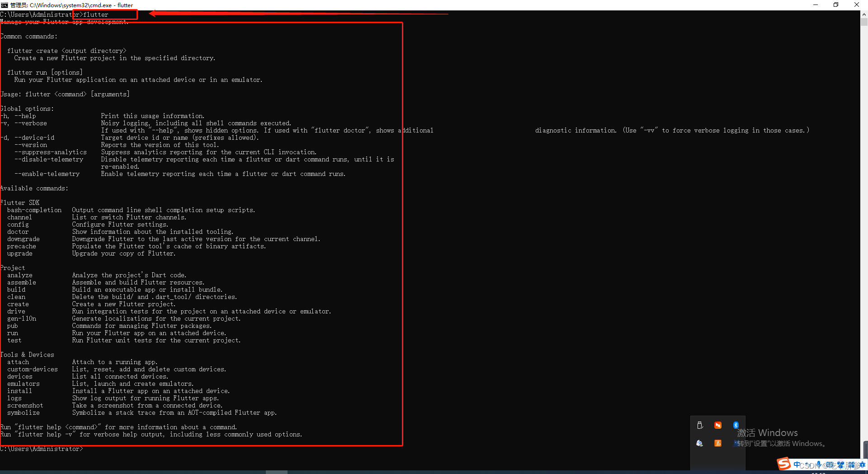Click the 'build' command in Project list
Viewport: 868px width, 474px height.
click(16, 289)
